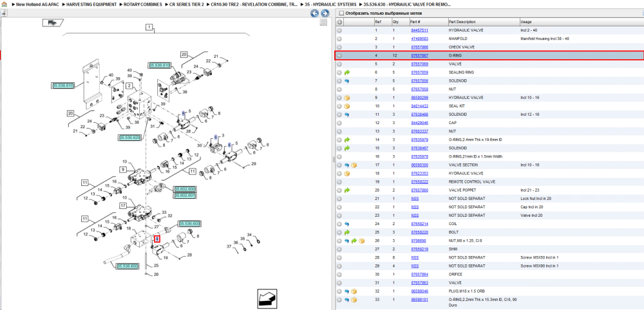Open 'CR SERIES TIER 2' breadcrumb
Screen dimensions: 644x310
coord(187,4)
